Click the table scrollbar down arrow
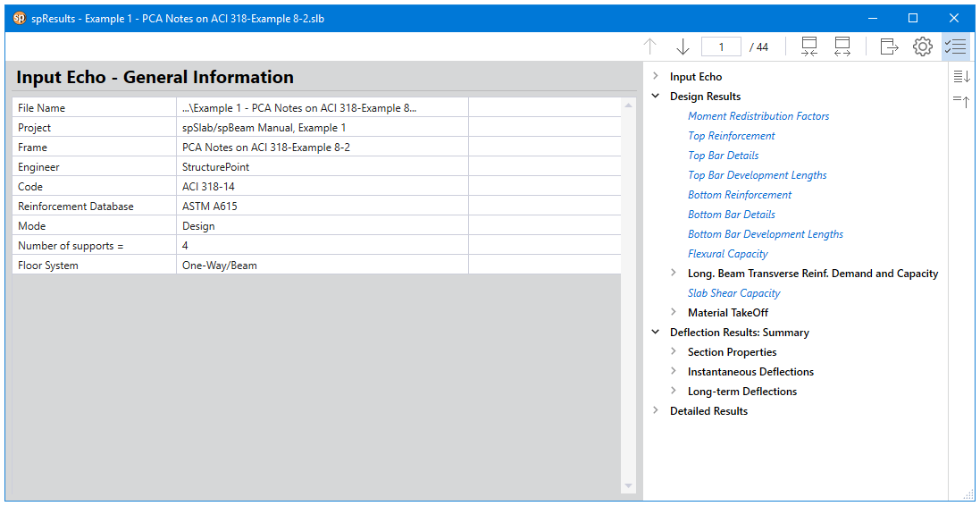Viewport: 980px width, 506px height. [x=629, y=486]
